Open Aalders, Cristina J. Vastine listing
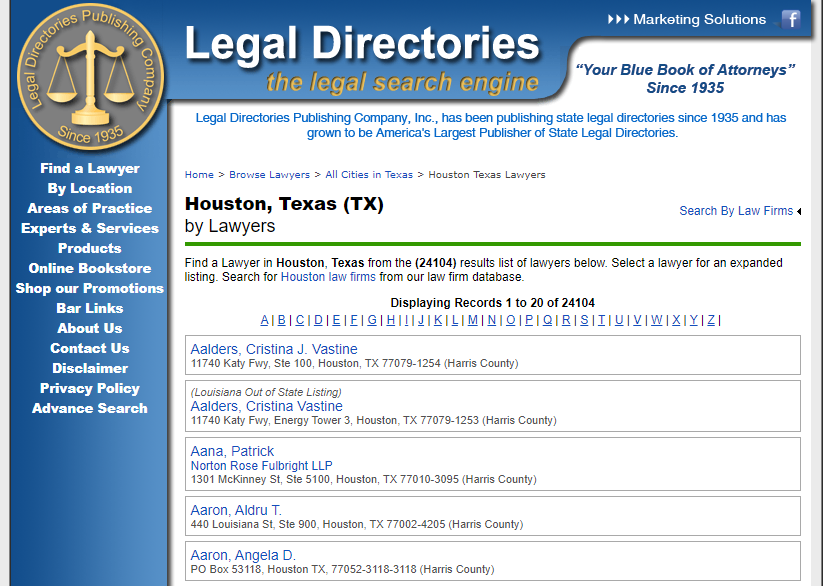The image size is (823, 586). pyautogui.click(x=273, y=349)
